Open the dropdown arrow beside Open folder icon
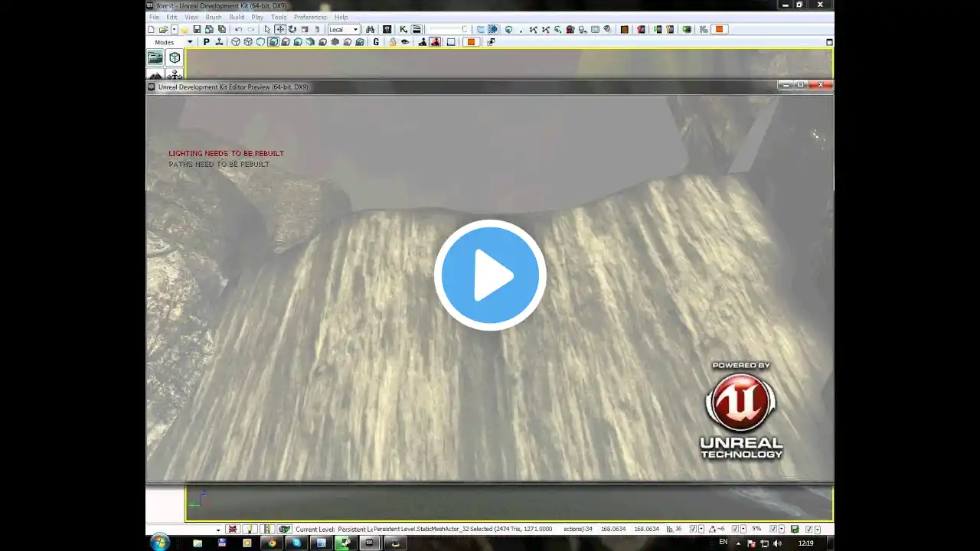This screenshot has width=980, height=551. pyautogui.click(x=174, y=29)
